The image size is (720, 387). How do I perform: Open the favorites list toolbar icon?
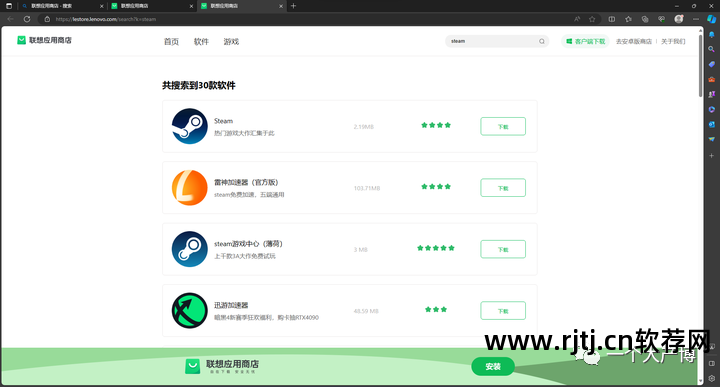point(628,19)
